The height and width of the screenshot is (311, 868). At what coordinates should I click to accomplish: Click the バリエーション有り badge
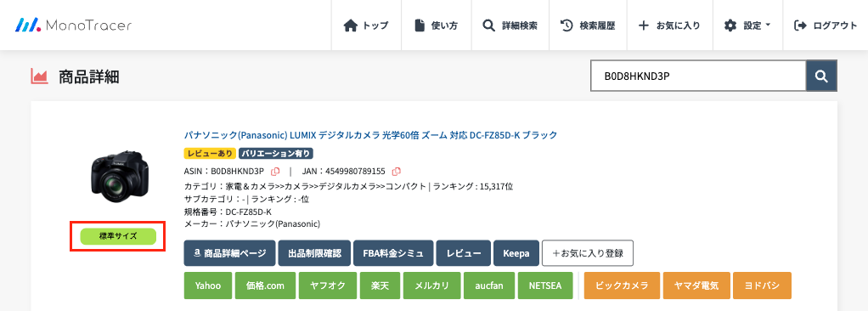(276, 153)
